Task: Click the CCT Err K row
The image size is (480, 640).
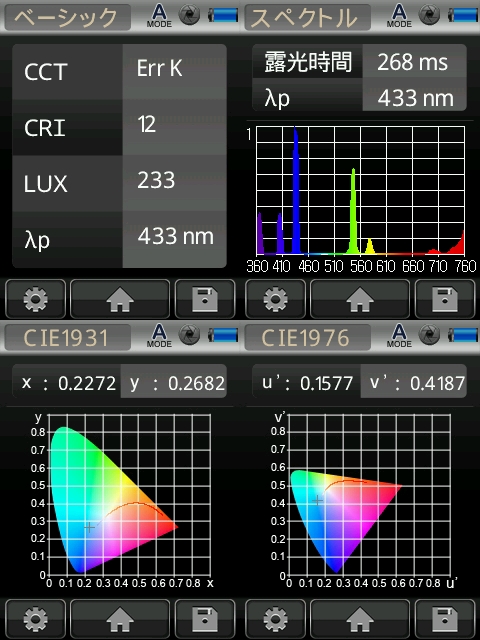Action: (x=119, y=71)
